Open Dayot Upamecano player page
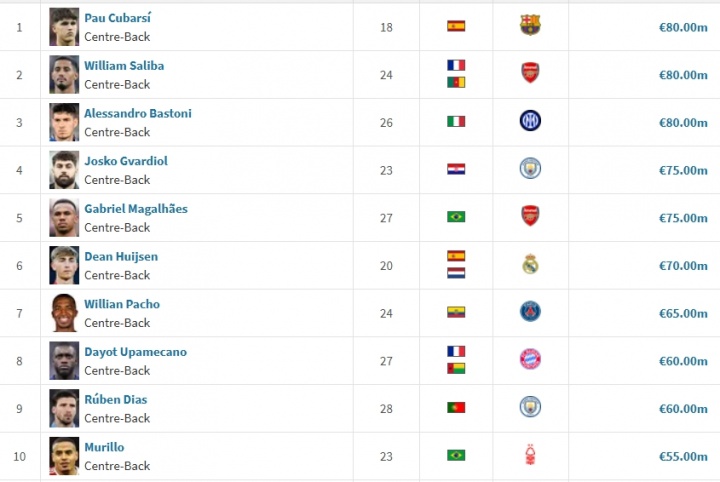Screen dimensions: 720x482 (135, 352)
